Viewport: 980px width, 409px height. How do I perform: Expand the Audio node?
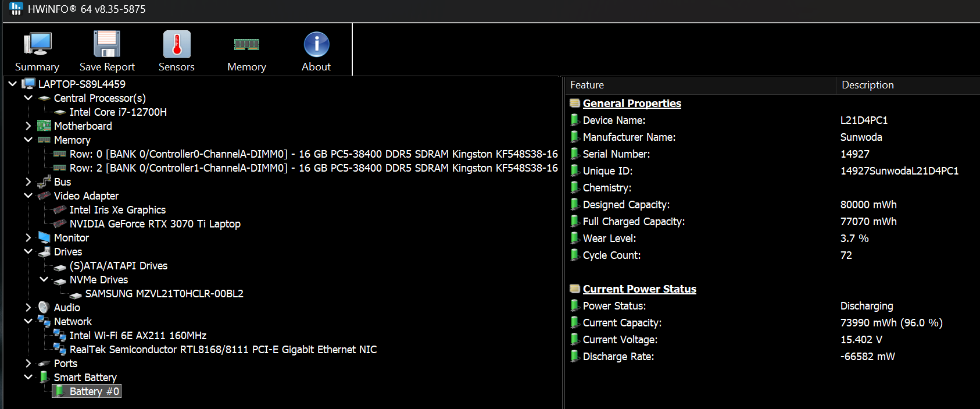click(x=28, y=307)
